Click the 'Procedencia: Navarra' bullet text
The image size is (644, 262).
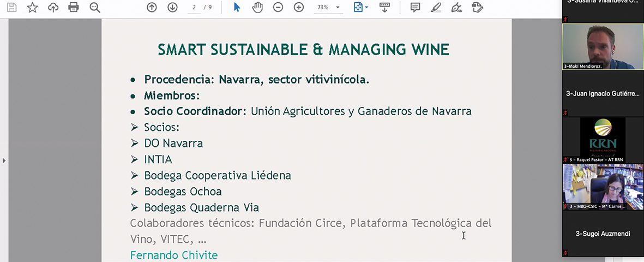[x=257, y=79]
